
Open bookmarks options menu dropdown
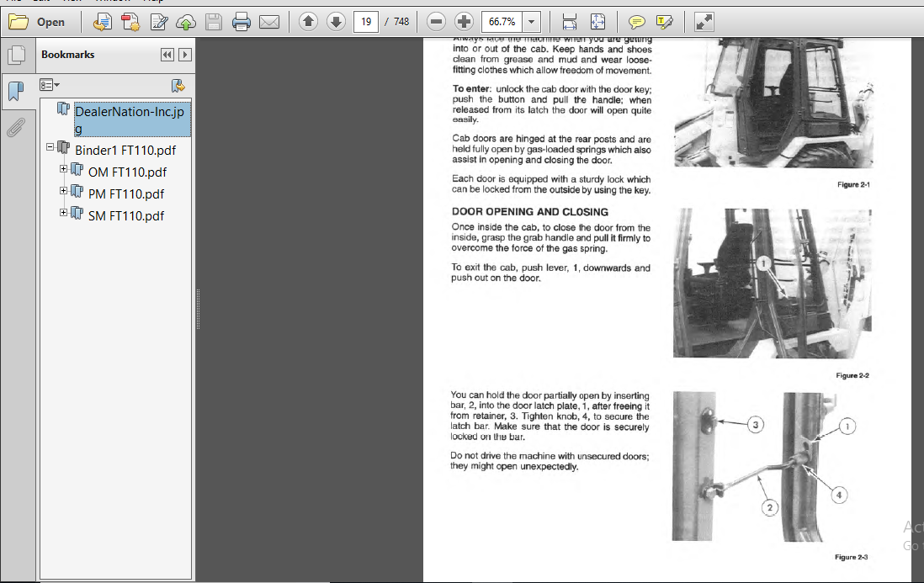coord(50,86)
